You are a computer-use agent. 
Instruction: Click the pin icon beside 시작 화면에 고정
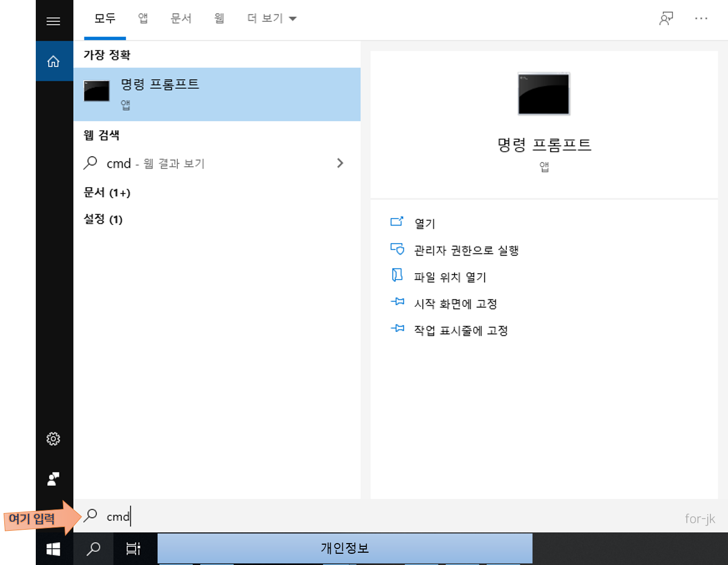pyautogui.click(x=397, y=302)
